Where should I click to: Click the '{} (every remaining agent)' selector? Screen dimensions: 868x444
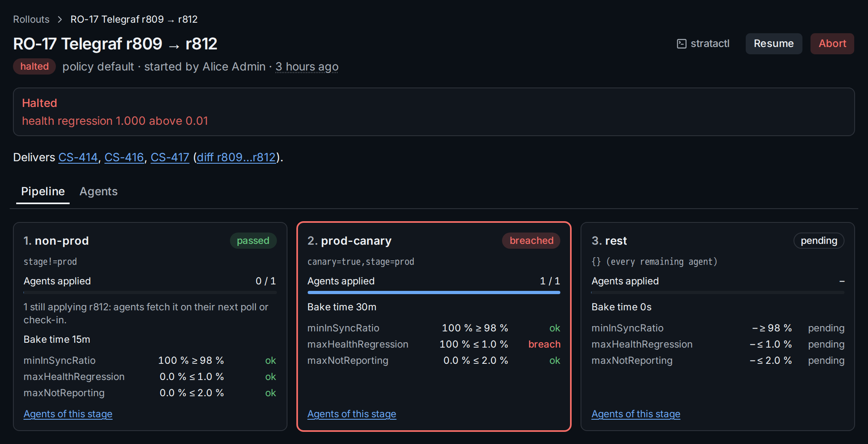click(654, 262)
